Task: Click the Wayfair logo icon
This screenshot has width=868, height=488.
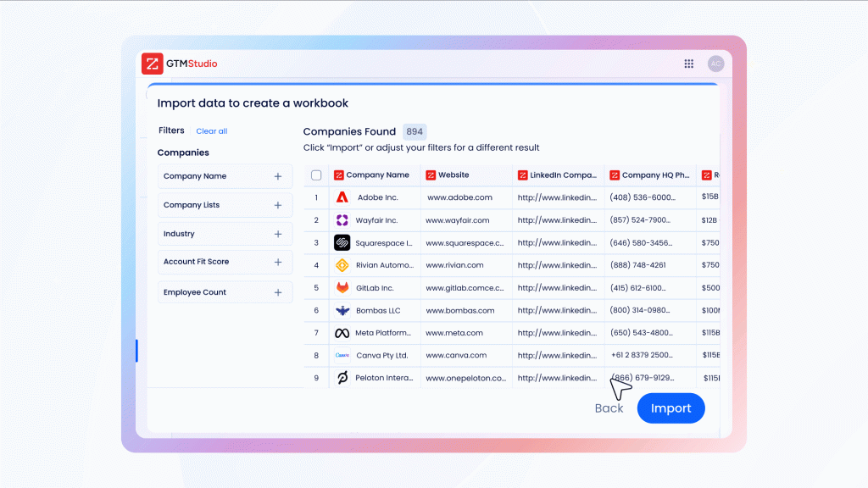Action: tap(342, 220)
